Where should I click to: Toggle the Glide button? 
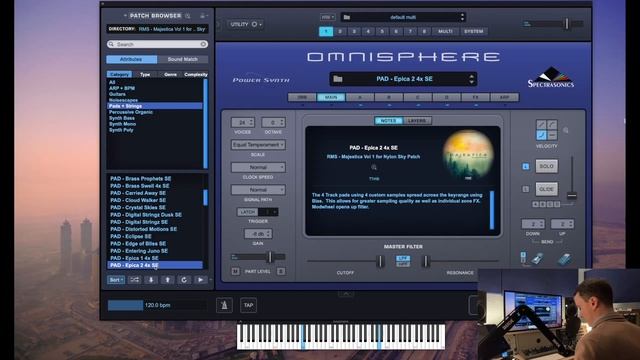tap(546, 189)
